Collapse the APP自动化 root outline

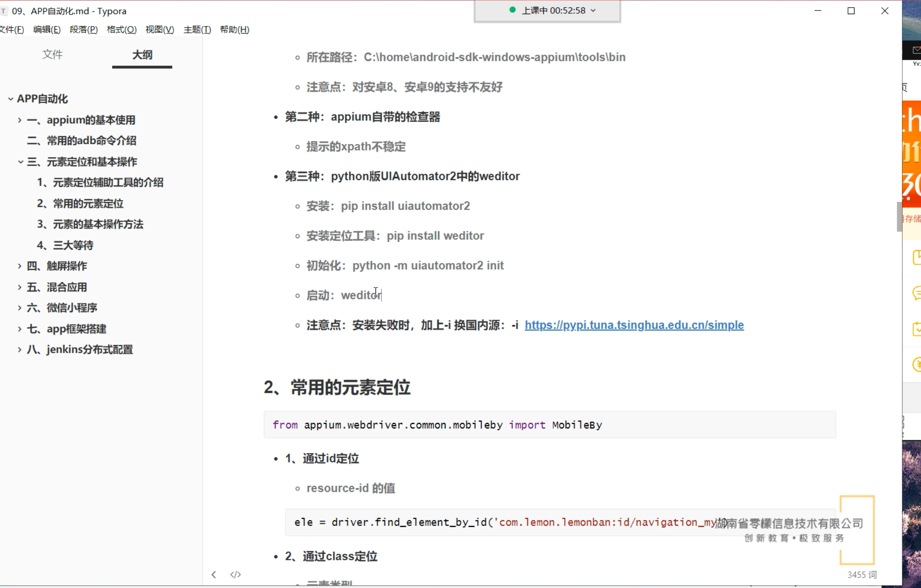point(10,99)
